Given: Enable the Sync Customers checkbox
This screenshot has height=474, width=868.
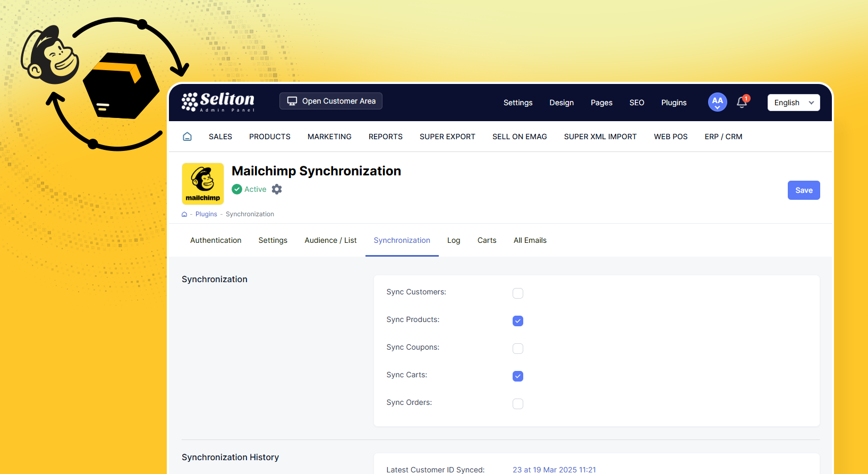Looking at the screenshot, I should pyautogui.click(x=518, y=293).
